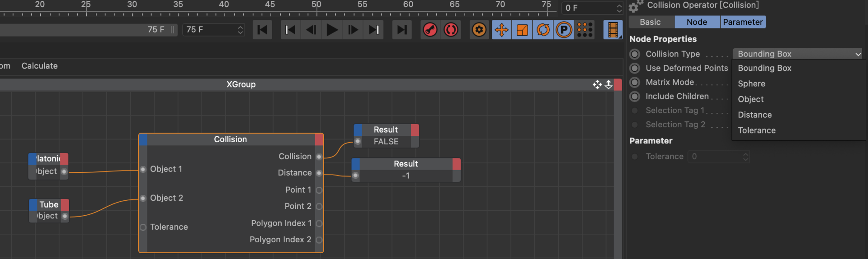Click XGroup pan arrows icon

tap(597, 84)
